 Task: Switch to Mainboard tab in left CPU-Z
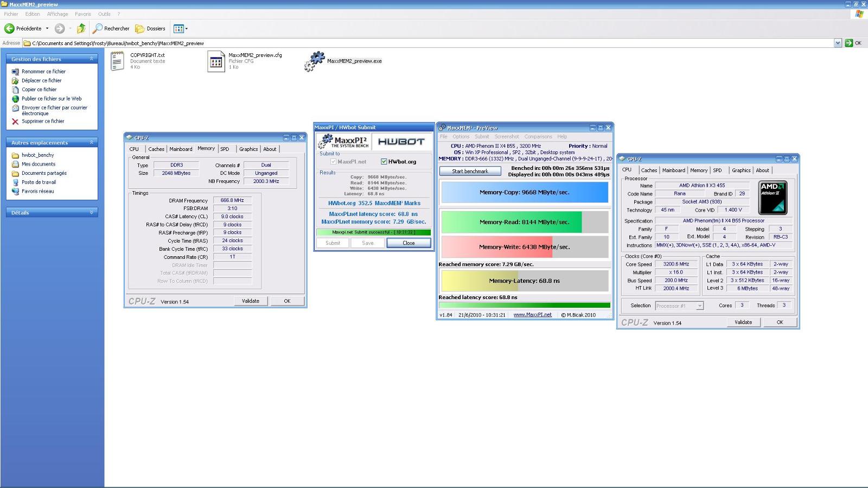[x=181, y=149]
